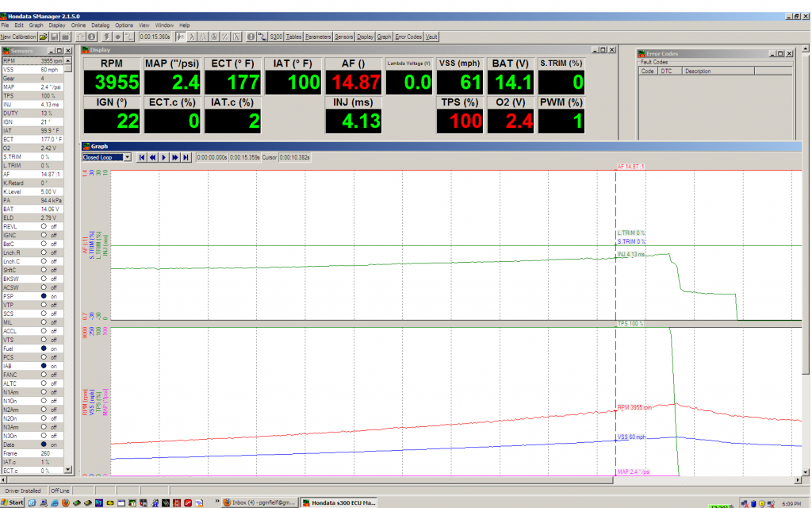Viewport: 812px width, 508px height.
Task: Open the Datalog menu
Action: tap(101, 25)
